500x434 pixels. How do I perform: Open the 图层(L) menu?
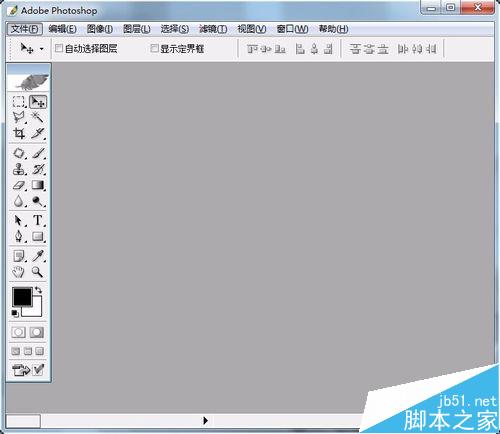(137, 29)
